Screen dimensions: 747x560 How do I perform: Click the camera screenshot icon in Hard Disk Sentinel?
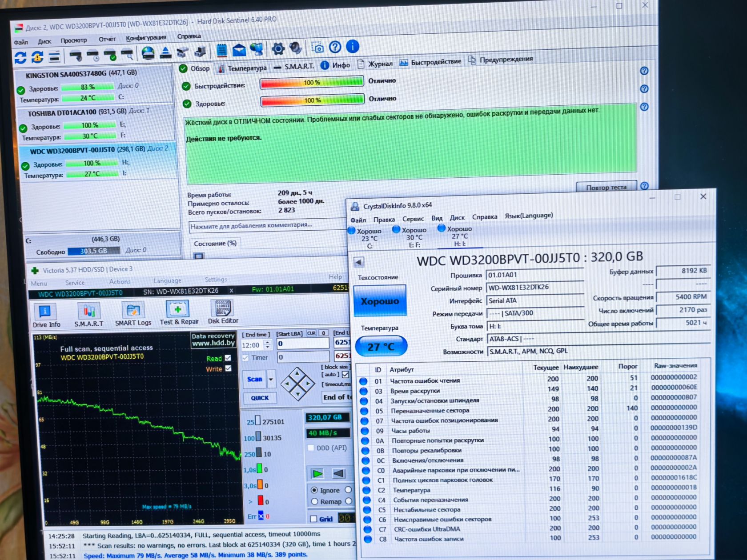point(317,48)
